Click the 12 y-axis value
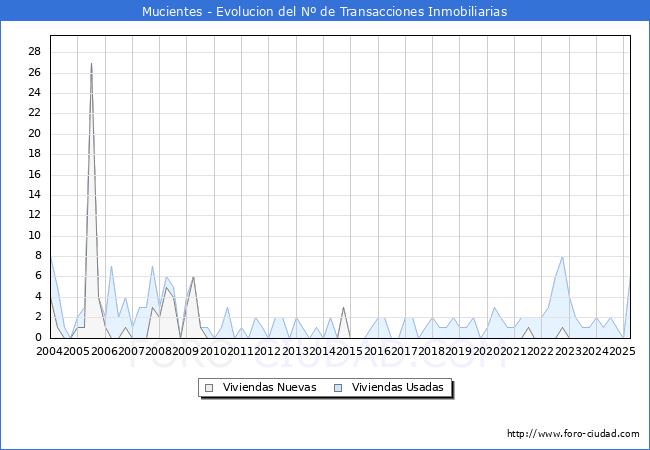This screenshot has height=450, width=650. coord(35,215)
